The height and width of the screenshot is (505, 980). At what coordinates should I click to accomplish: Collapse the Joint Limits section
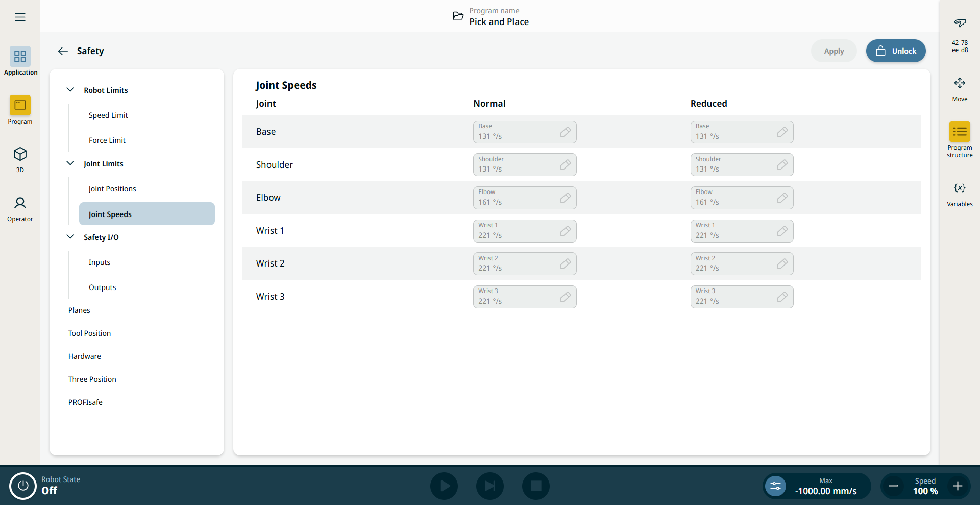(x=70, y=163)
